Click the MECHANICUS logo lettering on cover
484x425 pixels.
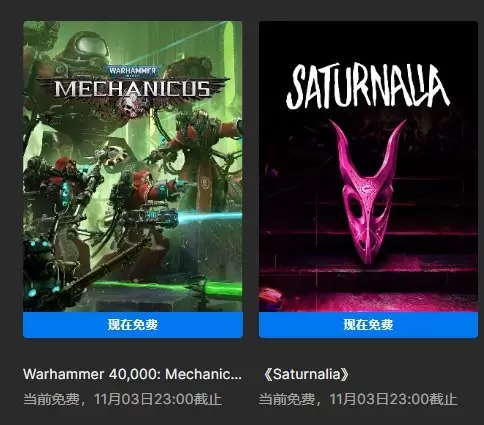pos(133,89)
